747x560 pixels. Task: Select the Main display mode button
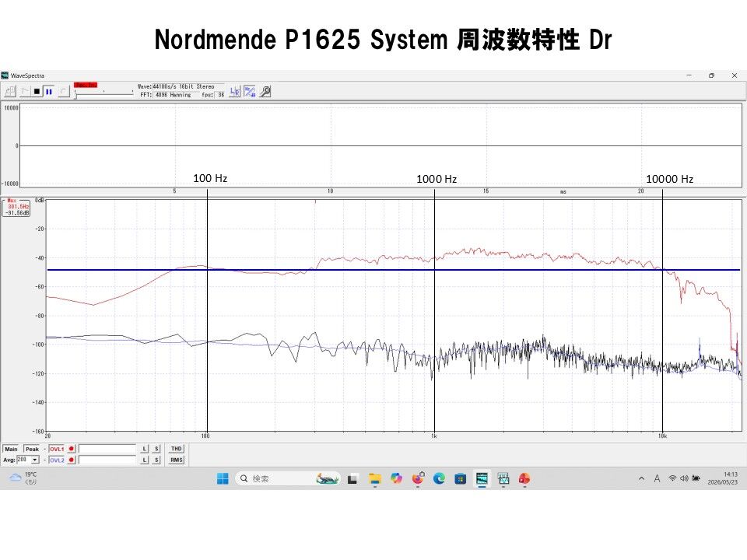pyautogui.click(x=11, y=449)
